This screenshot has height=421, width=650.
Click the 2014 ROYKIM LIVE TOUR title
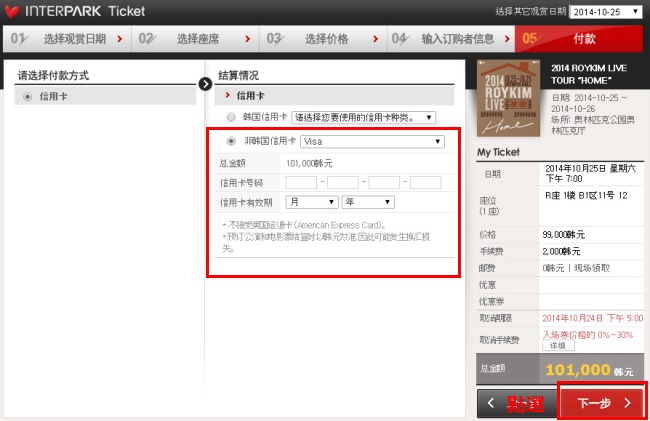point(589,74)
